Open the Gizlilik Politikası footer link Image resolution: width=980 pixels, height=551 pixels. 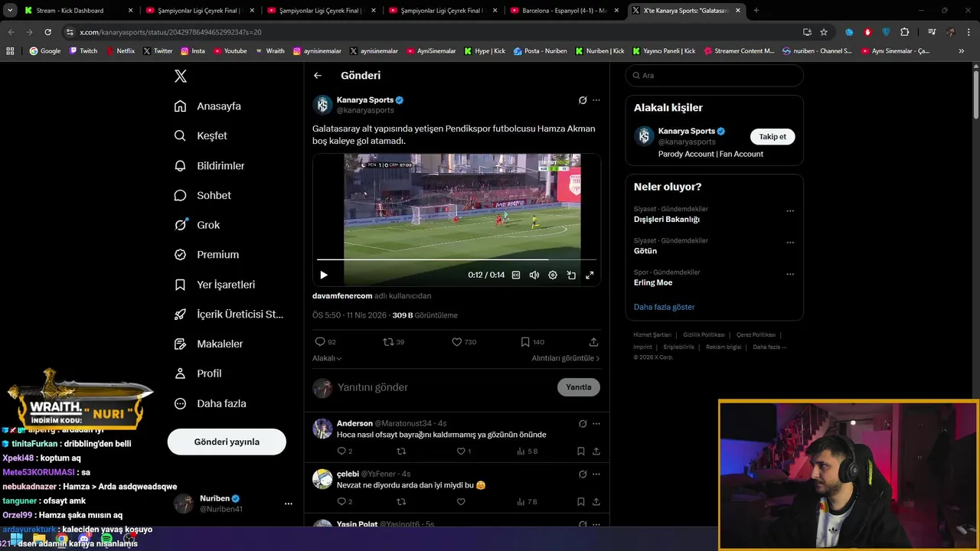[704, 334]
